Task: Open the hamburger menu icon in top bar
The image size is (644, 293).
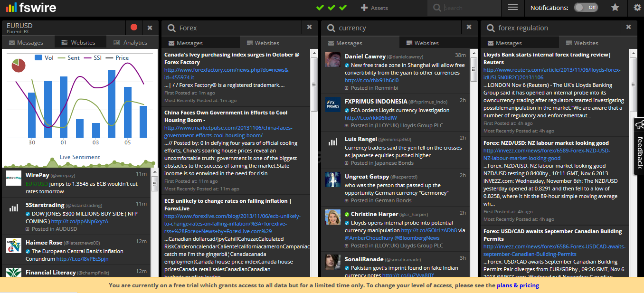Action: click(x=513, y=8)
